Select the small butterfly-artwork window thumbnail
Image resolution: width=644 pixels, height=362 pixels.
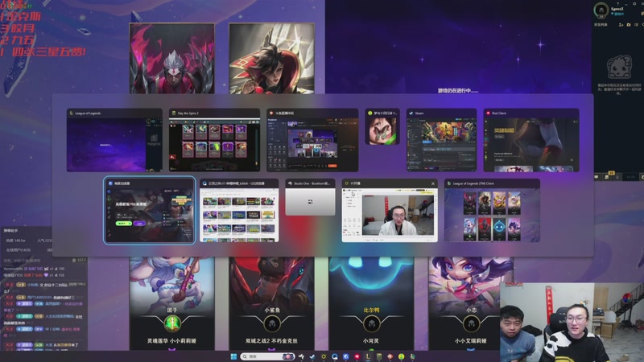tap(382, 127)
